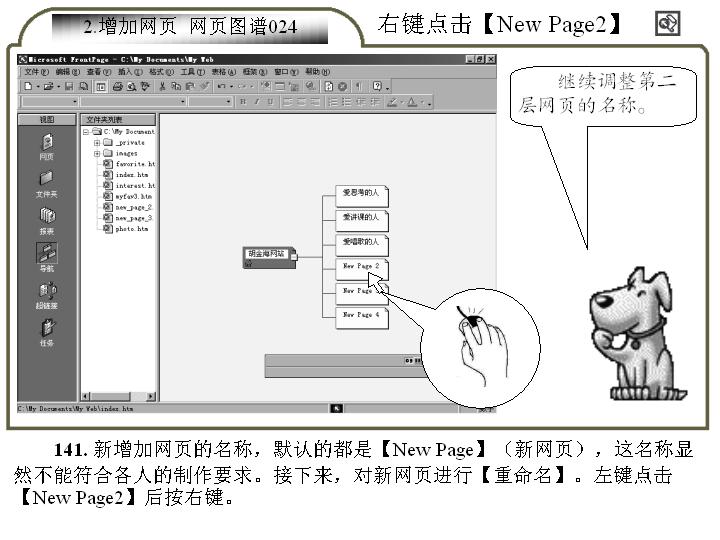The image size is (720, 540).
Task: Open the Open-file dropdown arrow
Action: 58,86
